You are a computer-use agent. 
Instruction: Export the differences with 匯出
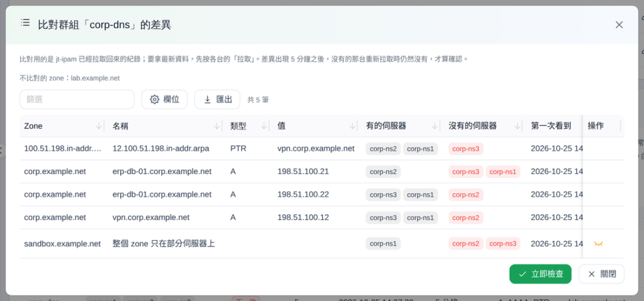pyautogui.click(x=217, y=99)
